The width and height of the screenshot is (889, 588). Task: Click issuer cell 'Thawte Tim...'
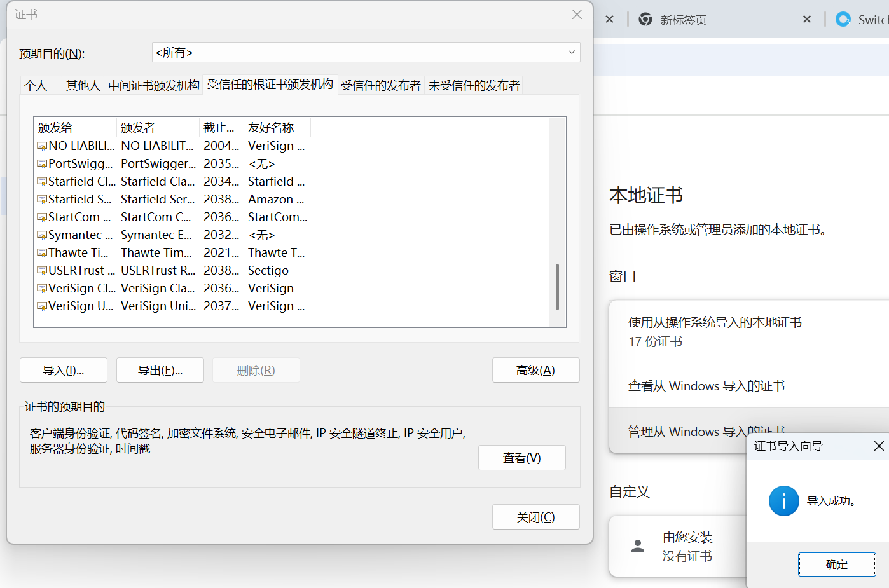tap(156, 253)
